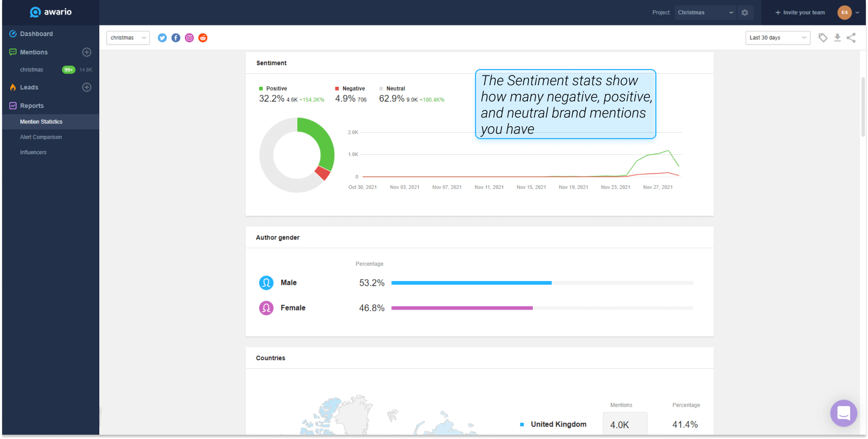
Task: Open the Last 30 days date dropdown
Action: (x=778, y=38)
